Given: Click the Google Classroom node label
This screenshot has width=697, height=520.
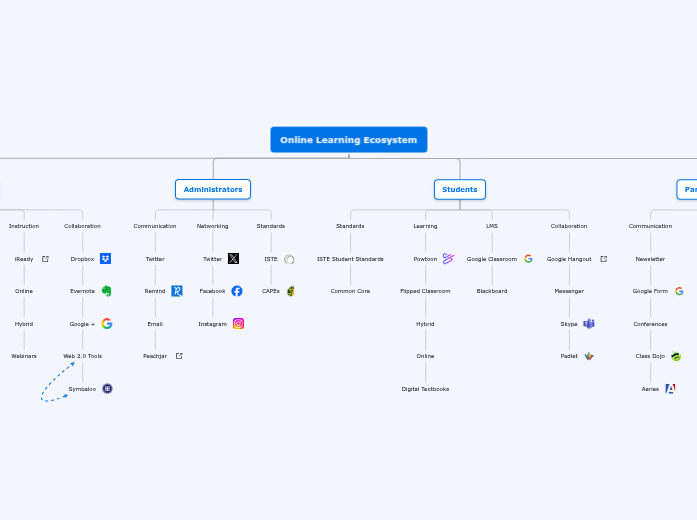Looking at the screenshot, I should pyautogui.click(x=492, y=259).
